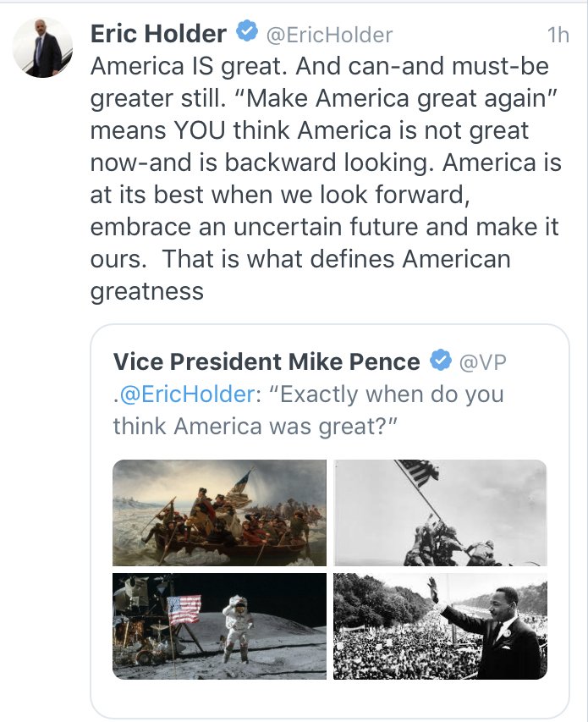Open the Washington crossing the Delaware painting
The width and height of the screenshot is (588, 722).
219,512
